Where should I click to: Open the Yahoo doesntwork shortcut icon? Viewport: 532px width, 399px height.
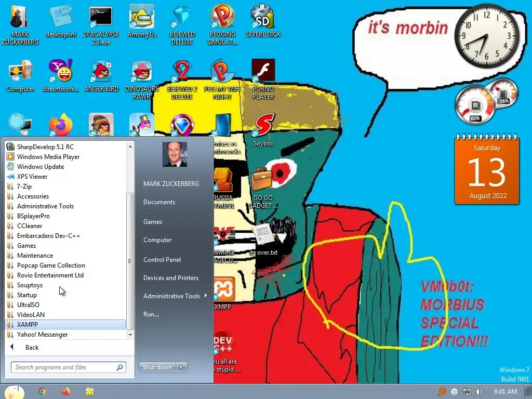(61, 76)
